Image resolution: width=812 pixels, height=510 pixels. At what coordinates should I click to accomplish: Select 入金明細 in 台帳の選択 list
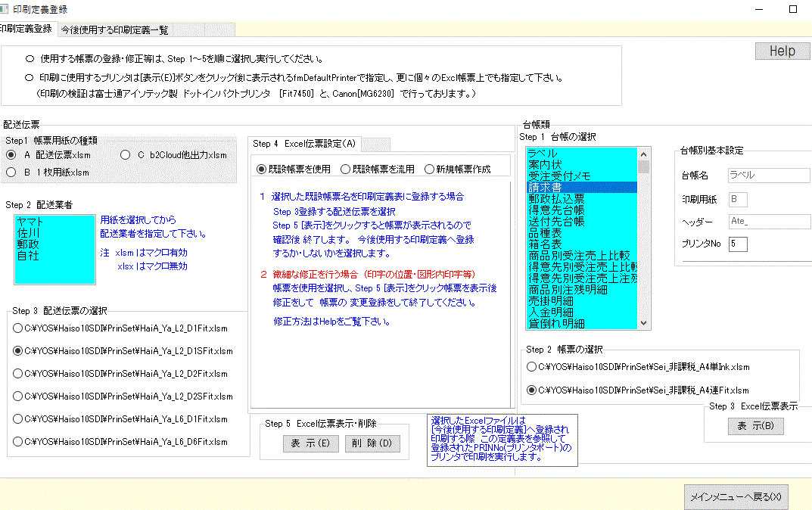[x=581, y=313]
